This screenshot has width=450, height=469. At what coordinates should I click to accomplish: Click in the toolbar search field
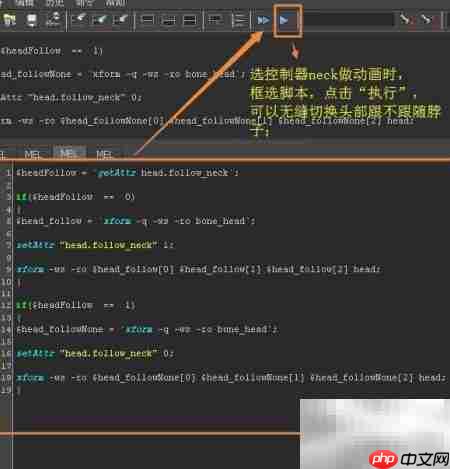coord(348,19)
